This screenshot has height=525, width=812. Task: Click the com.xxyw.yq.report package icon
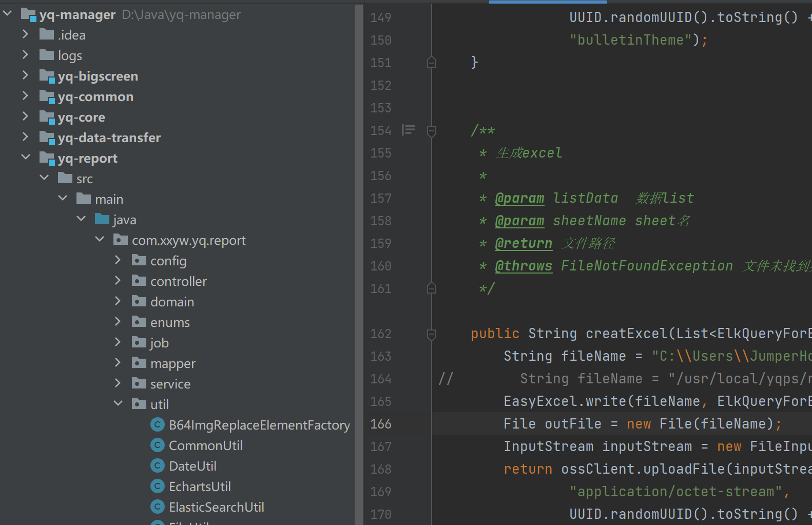121,240
